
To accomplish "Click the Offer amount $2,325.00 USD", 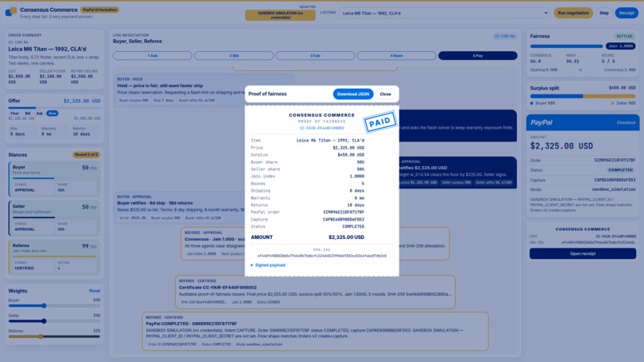I will click(x=81, y=101).
